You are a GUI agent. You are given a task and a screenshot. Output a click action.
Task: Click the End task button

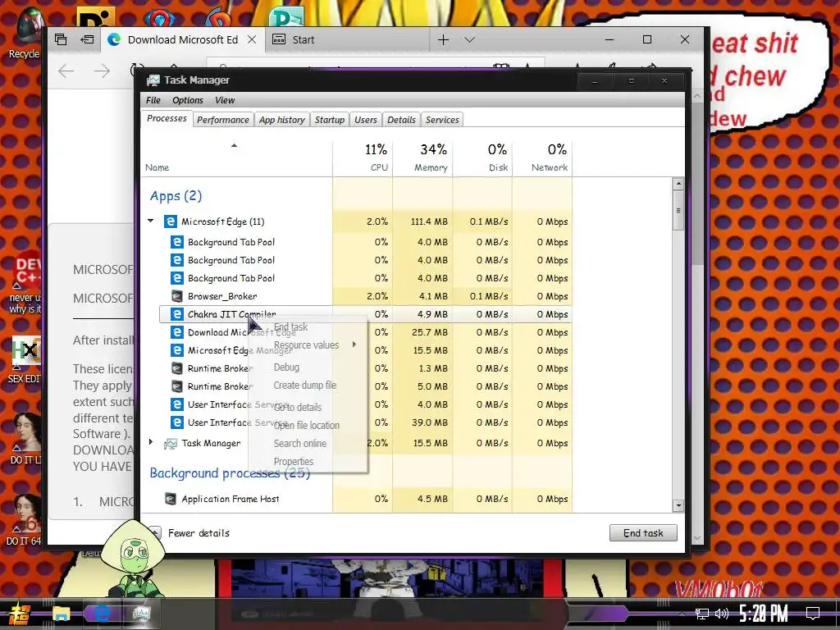point(643,533)
